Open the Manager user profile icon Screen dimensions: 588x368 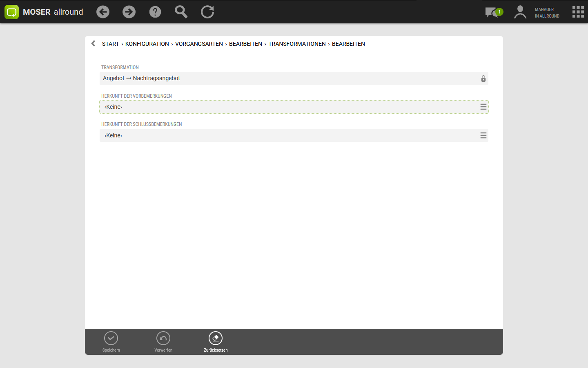pos(520,12)
